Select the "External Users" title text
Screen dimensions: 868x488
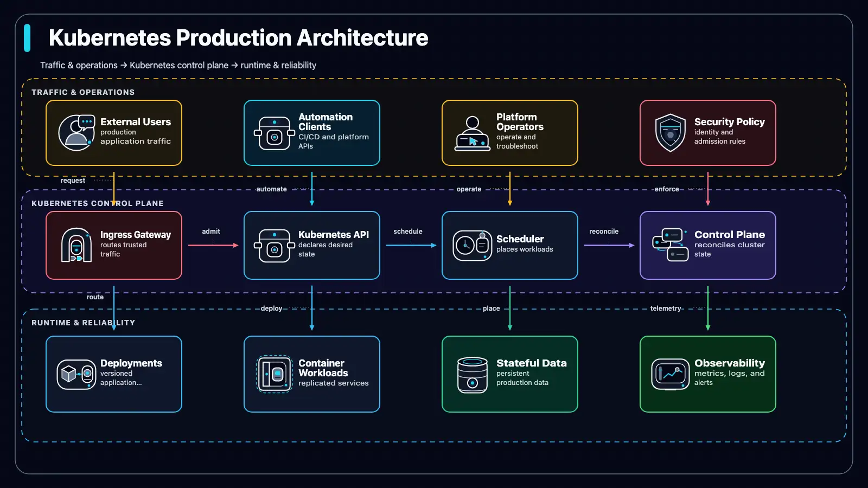[136, 122]
